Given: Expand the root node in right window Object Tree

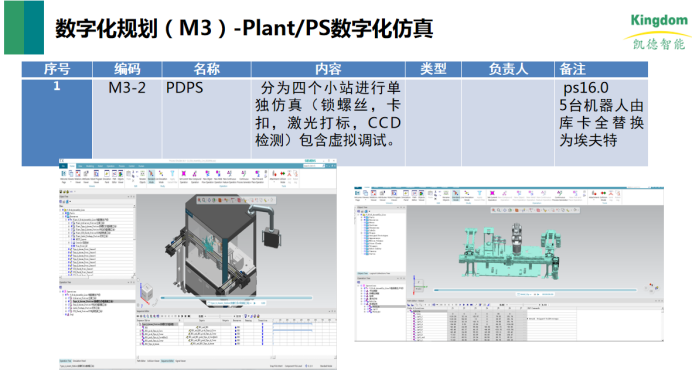Looking at the screenshot, I should click(358, 214).
